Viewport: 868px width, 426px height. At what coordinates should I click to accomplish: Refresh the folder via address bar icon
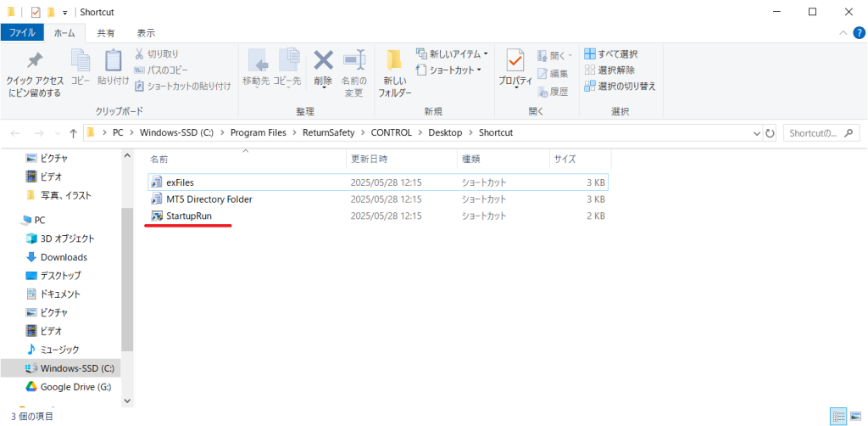pyautogui.click(x=770, y=133)
